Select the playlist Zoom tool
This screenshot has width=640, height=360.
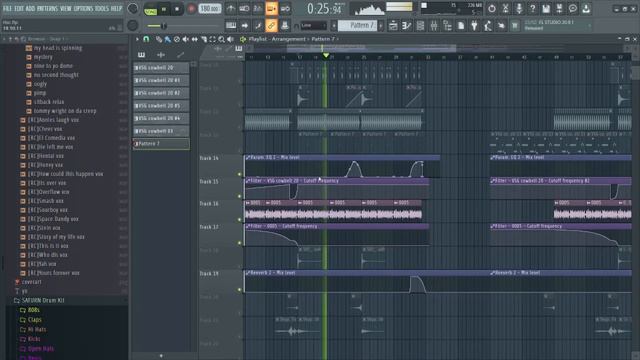pos(222,39)
